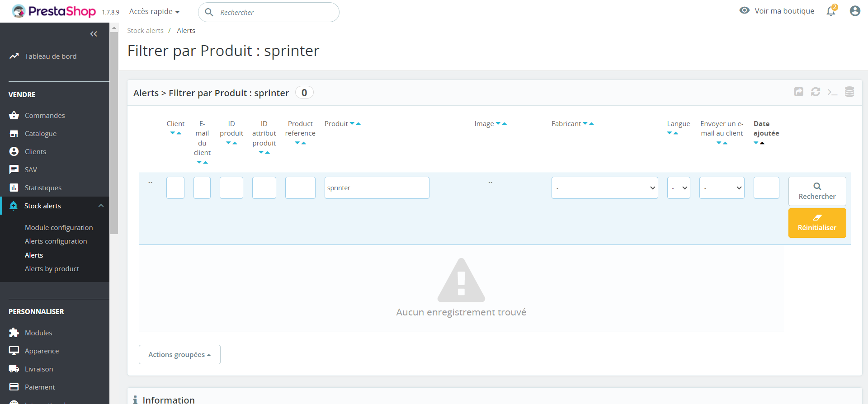
Task: Click the eye icon beside Voir ma boutique
Action: tap(744, 10)
